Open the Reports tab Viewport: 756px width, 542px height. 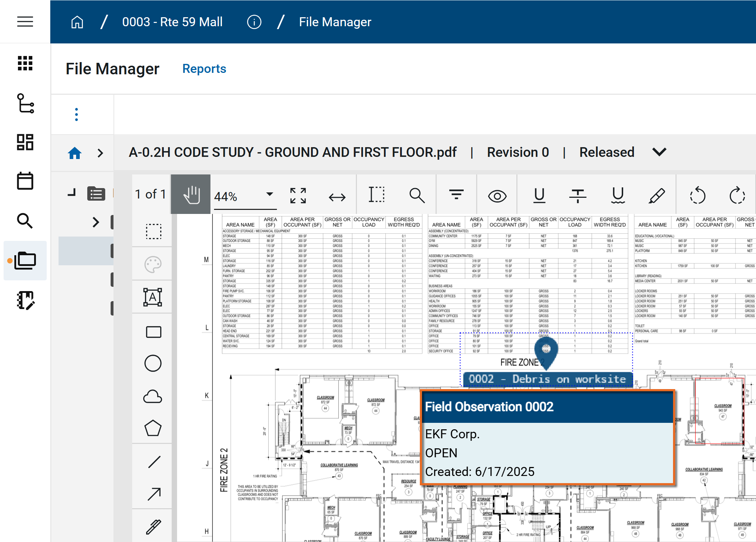pyautogui.click(x=204, y=69)
